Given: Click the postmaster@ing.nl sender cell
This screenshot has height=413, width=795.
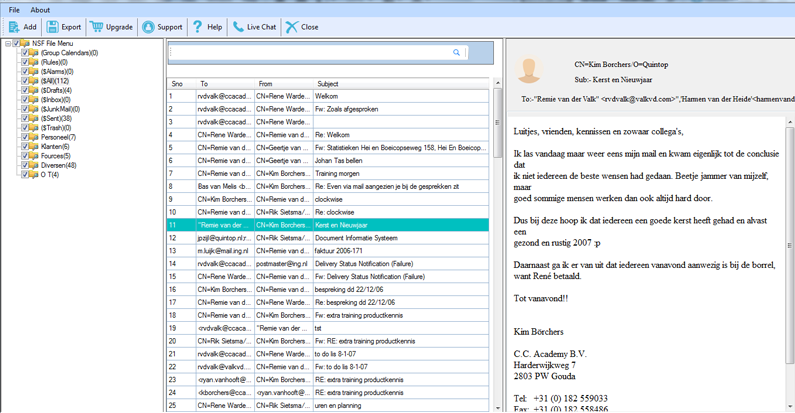Looking at the screenshot, I should pos(283,264).
